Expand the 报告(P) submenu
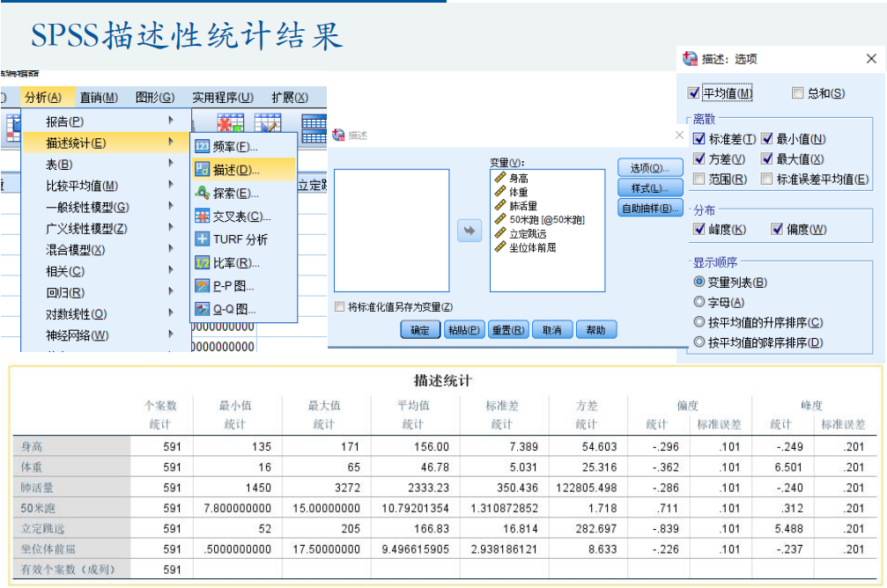887x588 pixels. (x=105, y=121)
